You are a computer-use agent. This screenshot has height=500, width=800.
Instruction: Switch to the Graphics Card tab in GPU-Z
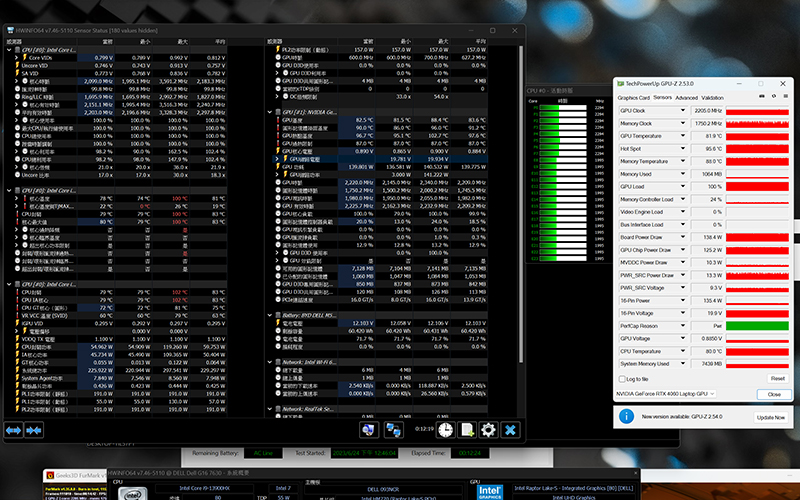(634, 97)
